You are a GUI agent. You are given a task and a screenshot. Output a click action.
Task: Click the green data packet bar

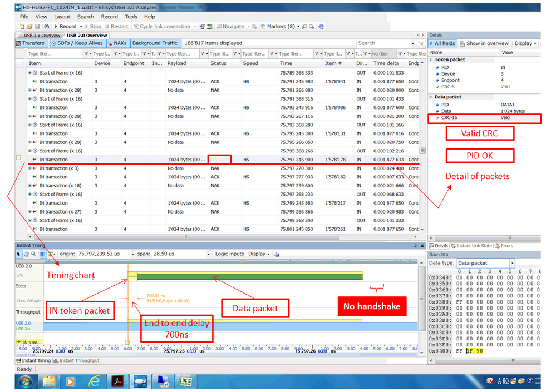click(249, 276)
